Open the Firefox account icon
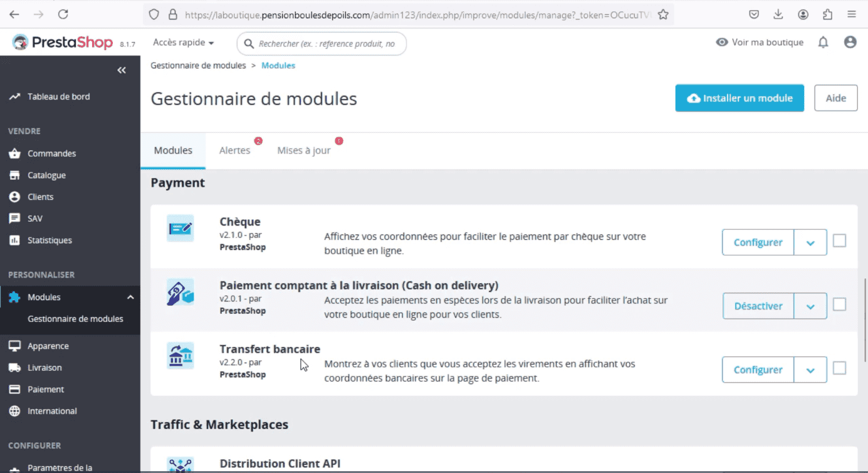868x473 pixels. pos(803,14)
